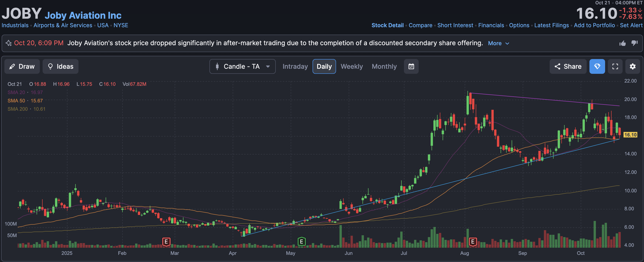Open the Candle - TA chart type dropdown
The image size is (644, 262).
[x=242, y=66]
